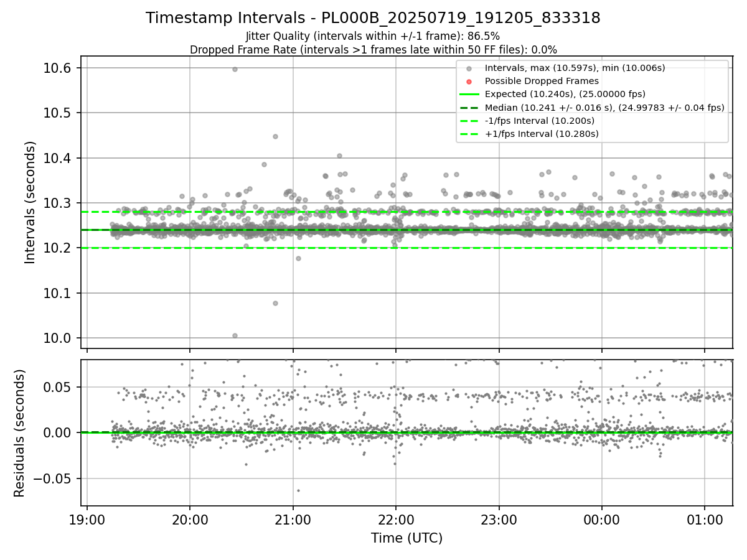Click the 10.2 y-axis tick label
747x560 pixels.
pos(58,248)
